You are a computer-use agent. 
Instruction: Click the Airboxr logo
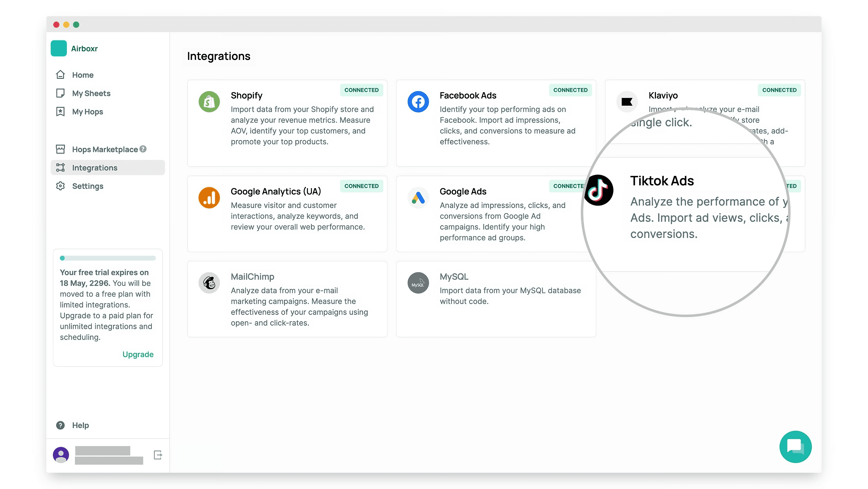point(59,49)
